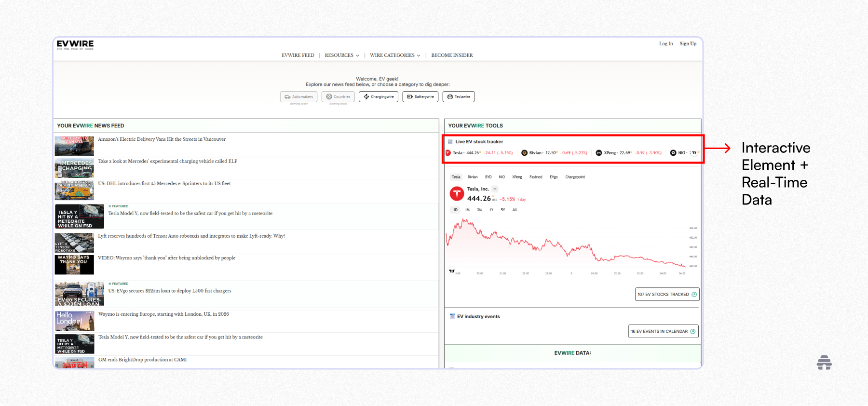Click the DHL e-Sprinters article thumbnail

[x=74, y=190]
